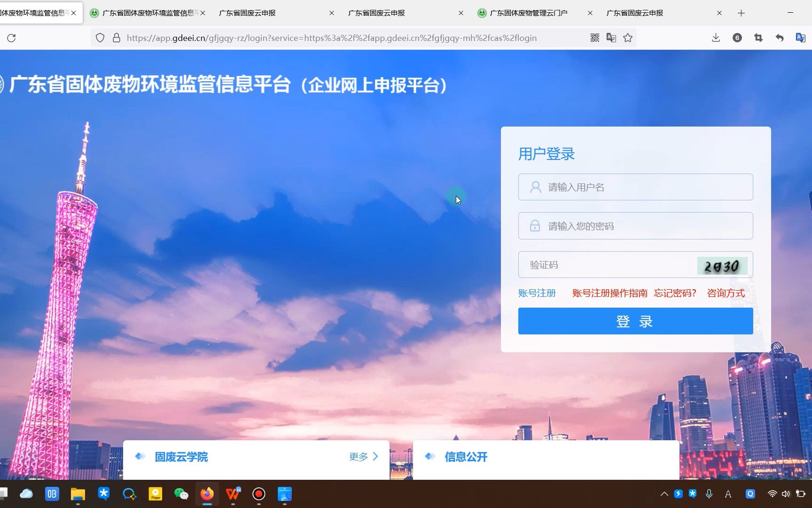
Task: Click the 信息公开 section heading
Action: pyautogui.click(x=466, y=457)
